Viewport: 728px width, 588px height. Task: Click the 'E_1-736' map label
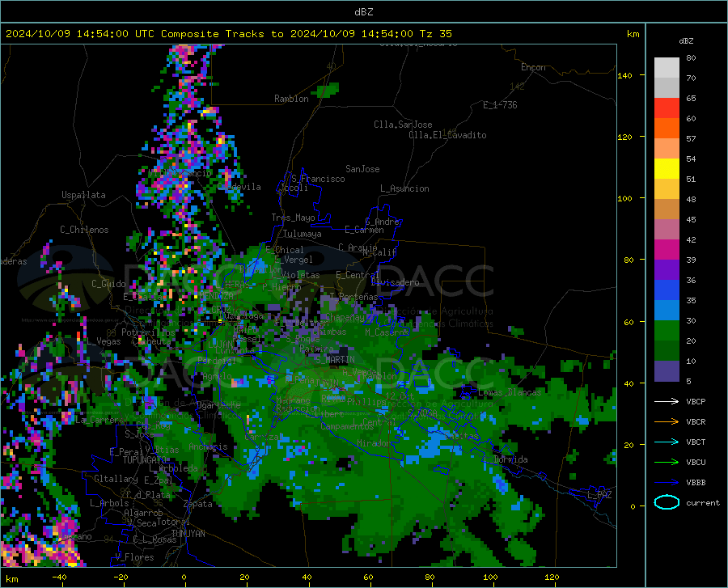click(x=500, y=105)
